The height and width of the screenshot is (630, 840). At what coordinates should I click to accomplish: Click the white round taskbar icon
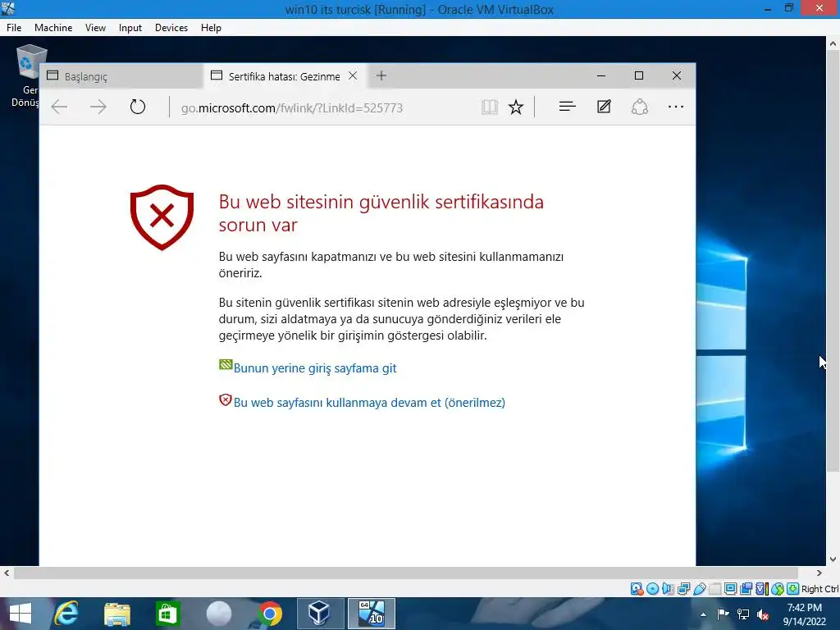[218, 614]
